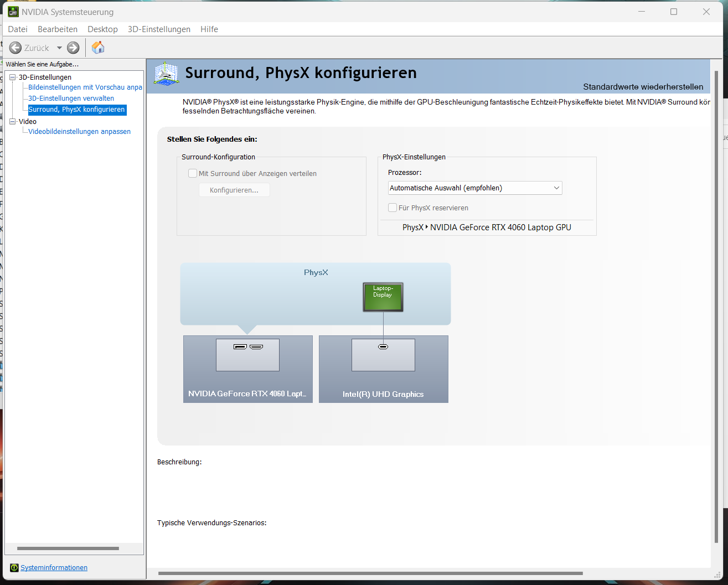The image size is (728, 585).
Task: Click the Intel(R) UHD Graphics panel
Action: (x=384, y=369)
